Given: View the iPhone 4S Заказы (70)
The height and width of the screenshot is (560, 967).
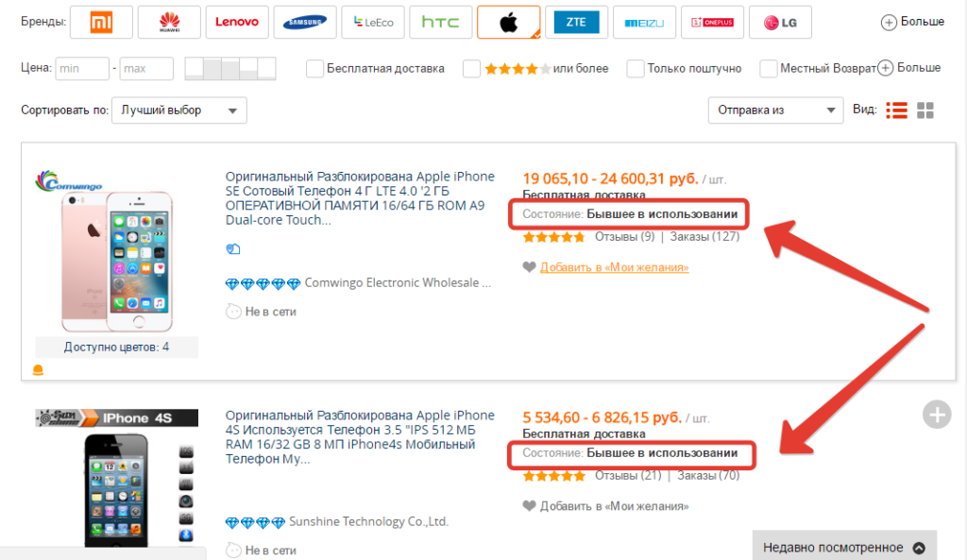Looking at the screenshot, I should [708, 476].
